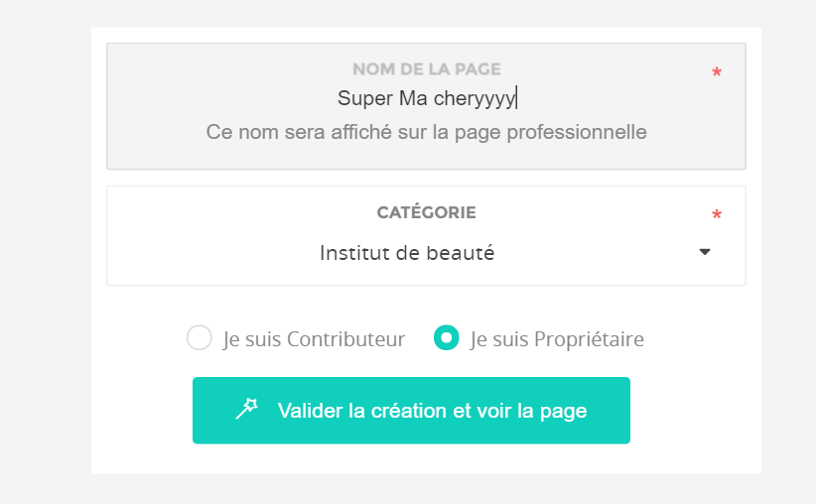
Task: Choose the Je suis Propriétaire text label
Action: [x=557, y=339]
